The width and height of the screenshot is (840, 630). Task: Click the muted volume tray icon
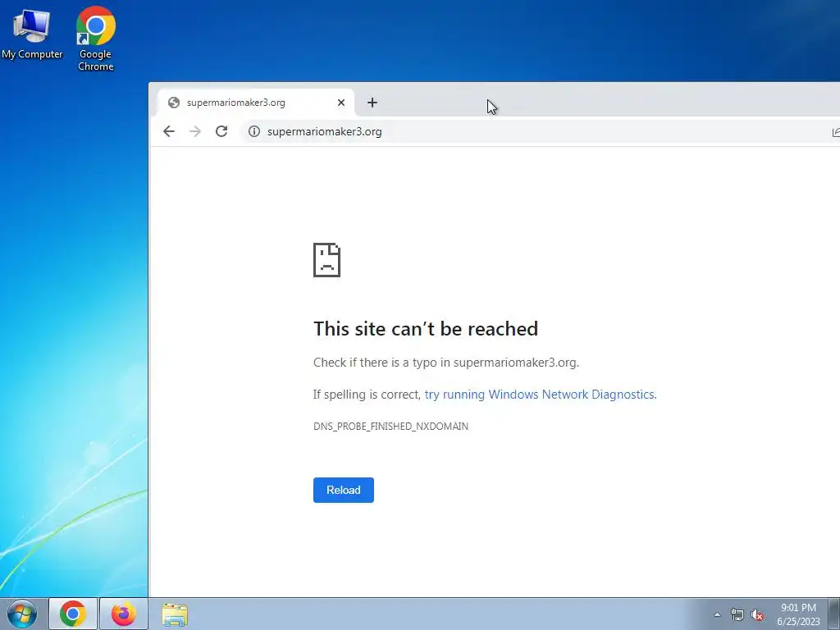coord(757,615)
